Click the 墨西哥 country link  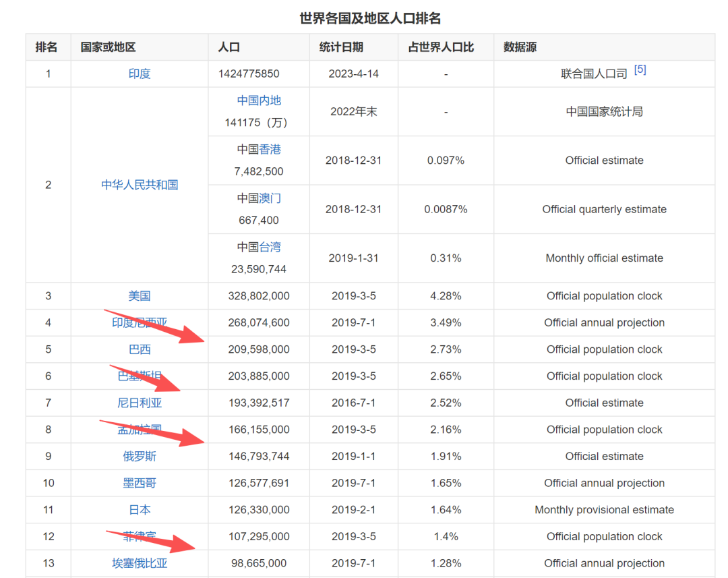[x=140, y=483]
